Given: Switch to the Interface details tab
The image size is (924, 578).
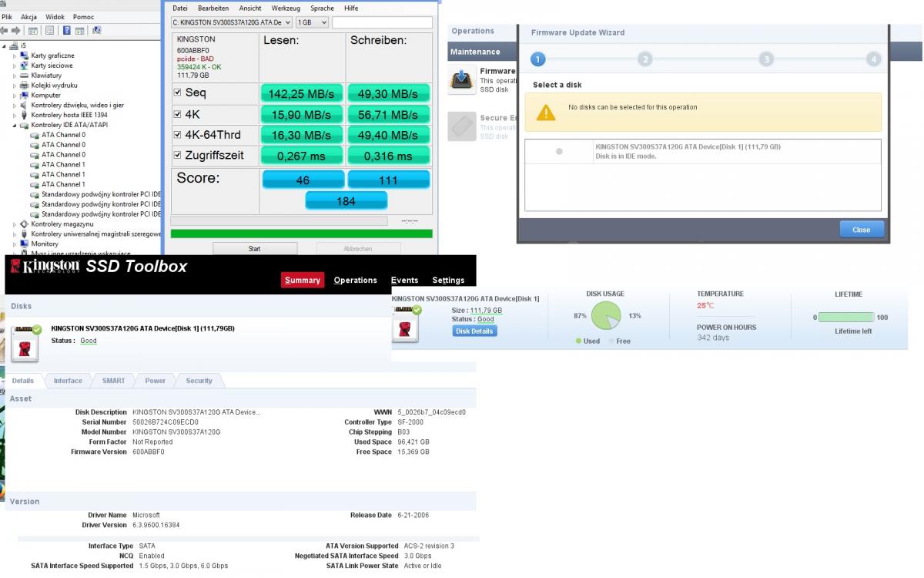Looking at the screenshot, I should pos(68,381).
